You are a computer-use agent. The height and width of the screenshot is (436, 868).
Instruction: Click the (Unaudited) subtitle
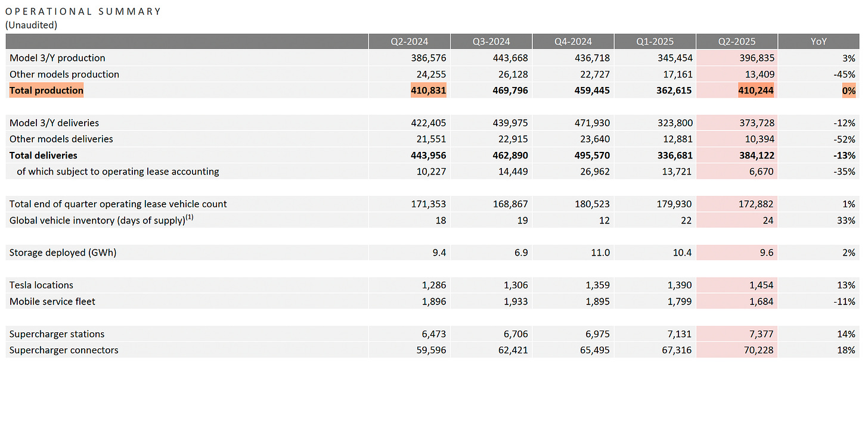tap(30, 25)
